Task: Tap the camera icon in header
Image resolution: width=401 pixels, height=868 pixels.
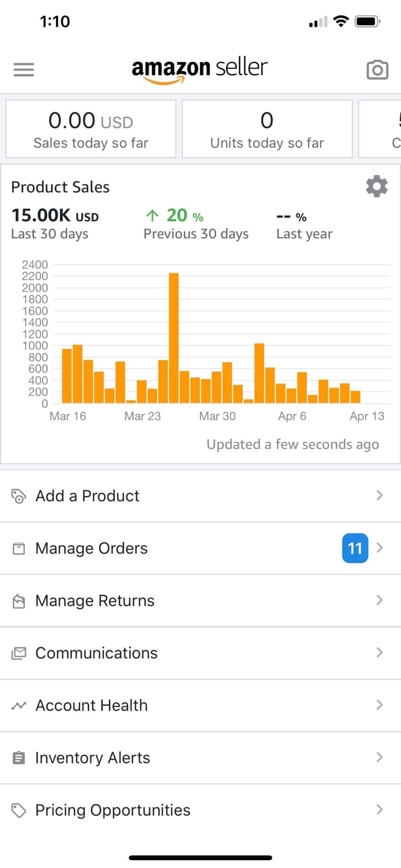Action: (377, 70)
